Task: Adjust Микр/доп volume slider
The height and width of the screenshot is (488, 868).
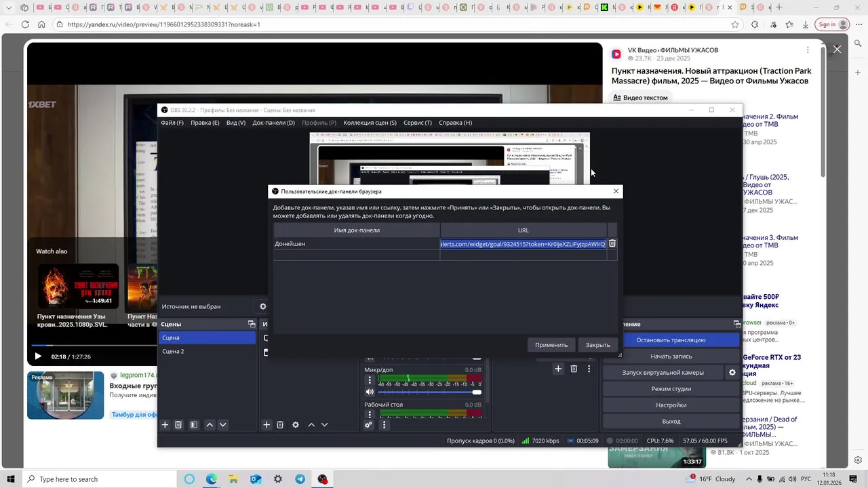Action: tap(430, 392)
